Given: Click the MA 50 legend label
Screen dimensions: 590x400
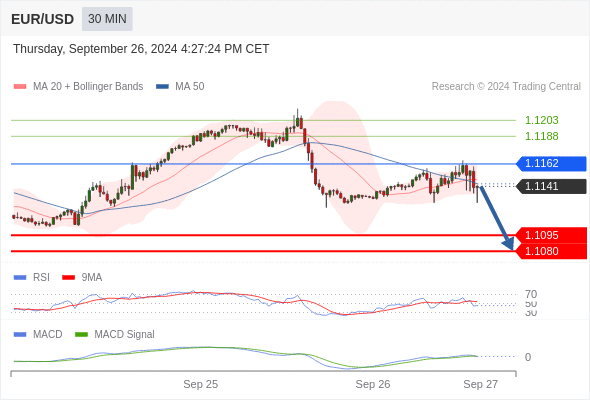Looking at the screenshot, I should coord(190,87).
